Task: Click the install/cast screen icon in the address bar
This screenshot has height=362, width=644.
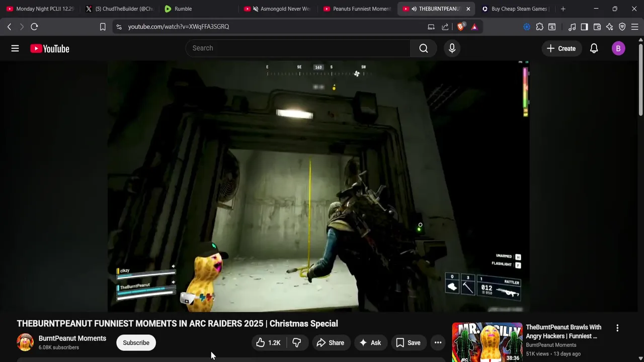Action: click(x=431, y=27)
